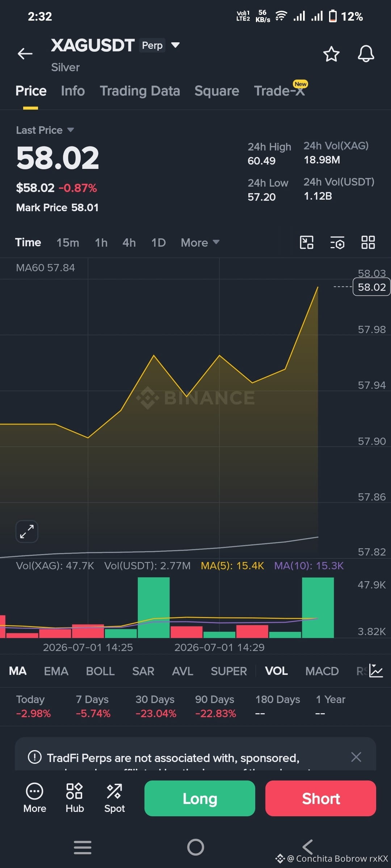
Task: Tap the Vol(USDT): 2.77M label
Action: point(147,566)
